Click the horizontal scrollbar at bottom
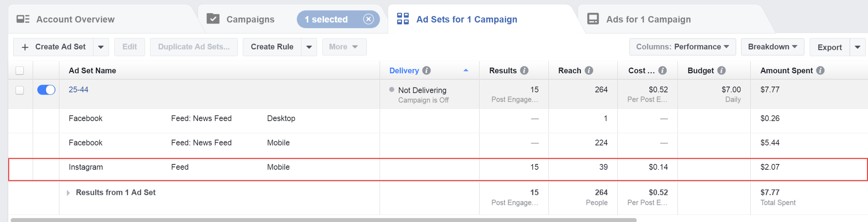Image resolution: width=868 pixels, height=222 pixels. pos(323,220)
